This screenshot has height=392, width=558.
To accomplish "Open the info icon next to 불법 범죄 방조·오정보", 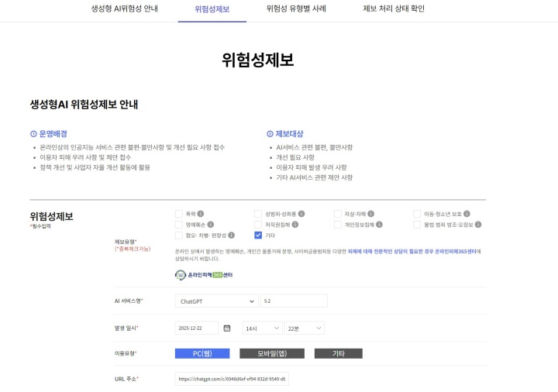I will (478, 225).
